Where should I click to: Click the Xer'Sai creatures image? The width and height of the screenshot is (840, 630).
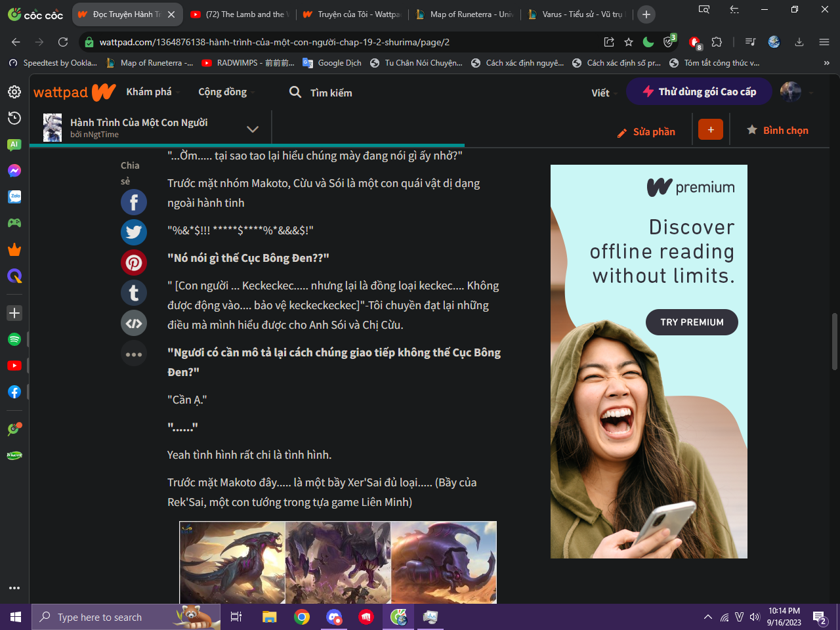tap(338, 562)
